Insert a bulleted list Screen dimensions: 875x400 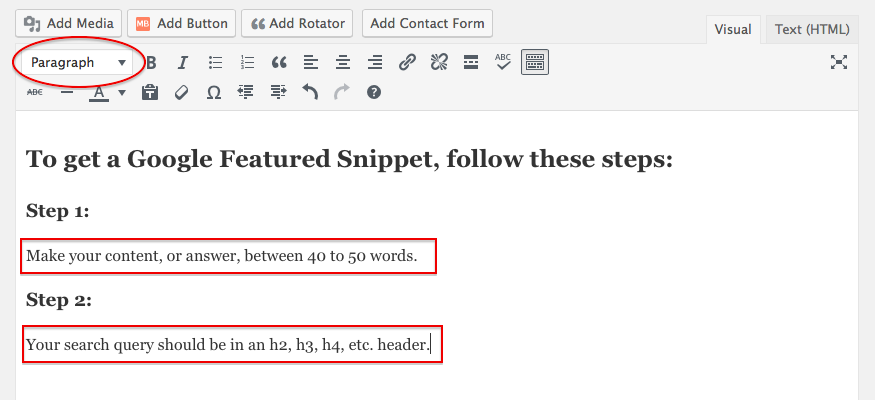(215, 62)
